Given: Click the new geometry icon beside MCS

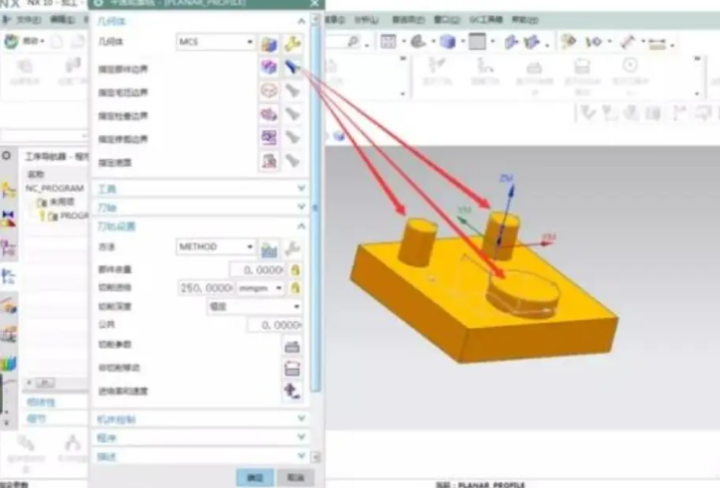Looking at the screenshot, I should (x=269, y=44).
